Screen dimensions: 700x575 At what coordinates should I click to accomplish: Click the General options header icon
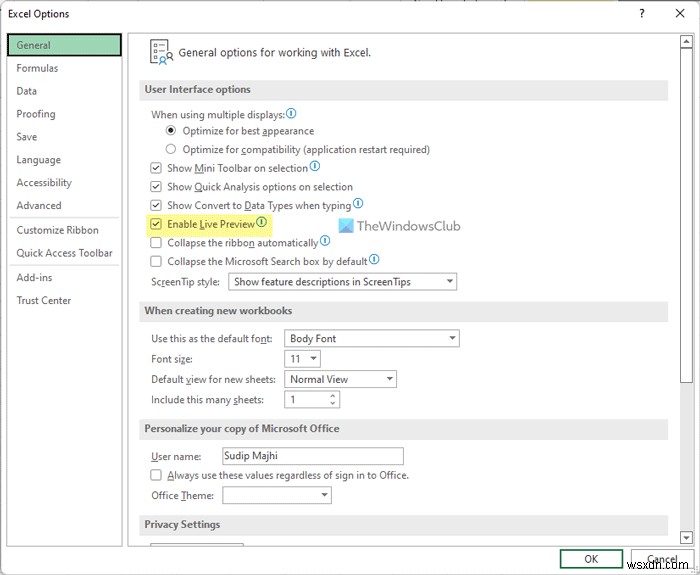161,52
